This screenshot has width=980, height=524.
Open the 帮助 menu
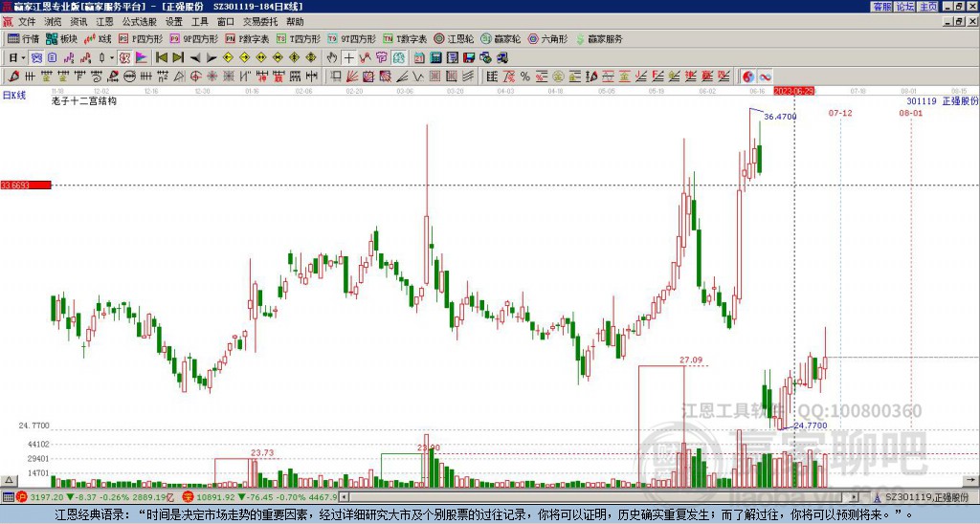click(x=295, y=22)
